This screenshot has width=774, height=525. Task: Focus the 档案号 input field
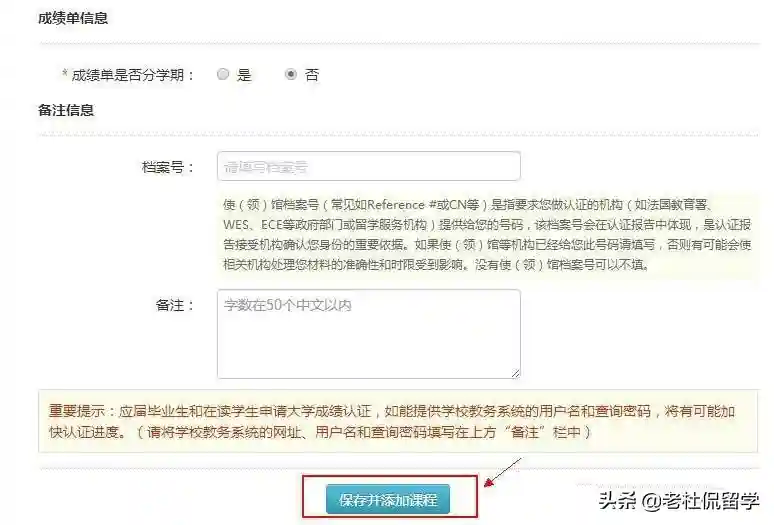pyautogui.click(x=369, y=166)
